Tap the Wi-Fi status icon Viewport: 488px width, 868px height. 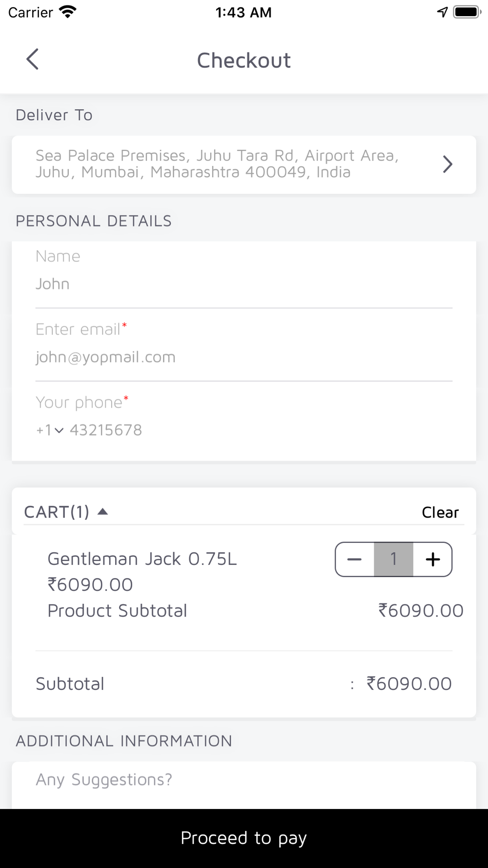(x=68, y=12)
